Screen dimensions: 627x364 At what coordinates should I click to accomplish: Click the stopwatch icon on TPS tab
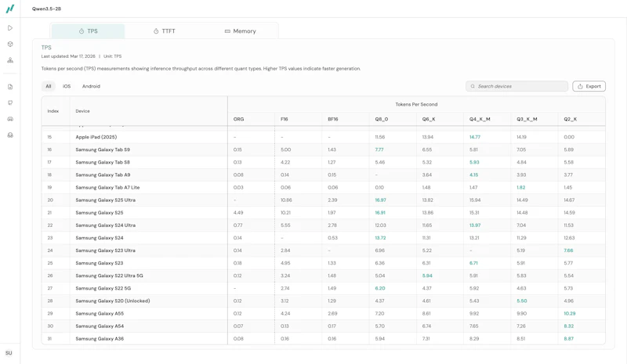point(82,31)
